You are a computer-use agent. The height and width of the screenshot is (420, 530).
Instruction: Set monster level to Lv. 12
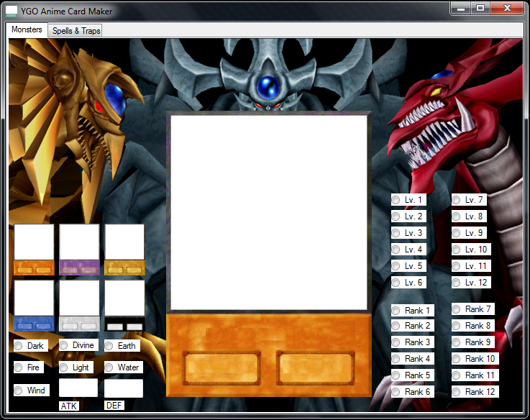(471, 283)
